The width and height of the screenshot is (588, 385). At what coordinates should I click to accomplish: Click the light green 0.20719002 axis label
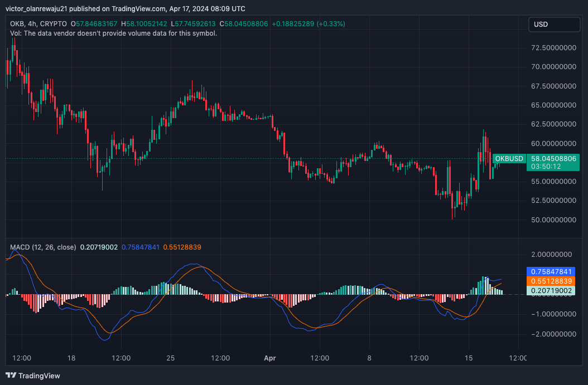click(x=551, y=291)
